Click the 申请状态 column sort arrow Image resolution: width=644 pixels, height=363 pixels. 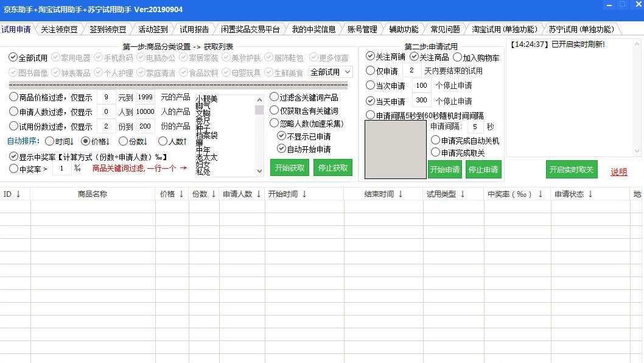coord(592,194)
